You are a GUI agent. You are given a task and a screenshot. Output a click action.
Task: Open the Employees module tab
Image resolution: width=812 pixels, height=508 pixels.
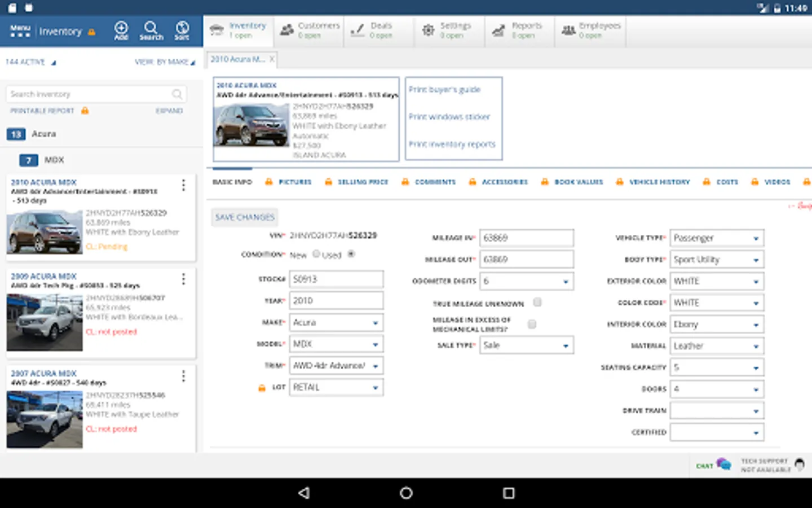(x=590, y=30)
